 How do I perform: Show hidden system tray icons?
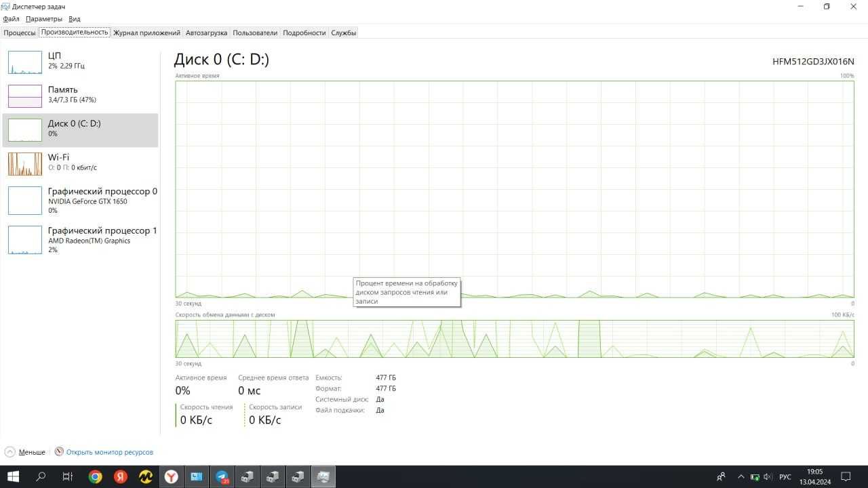(x=741, y=476)
